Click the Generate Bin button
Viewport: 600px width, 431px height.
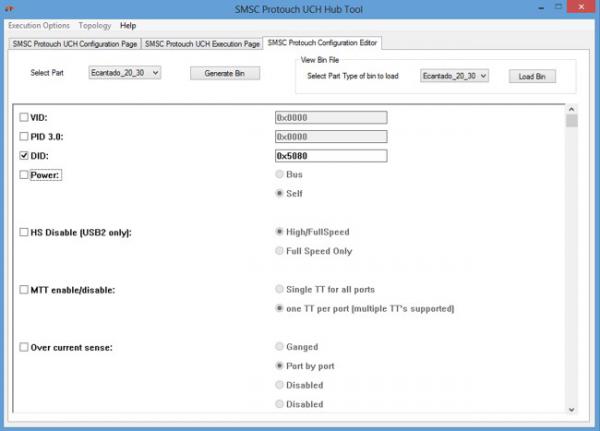coord(225,73)
